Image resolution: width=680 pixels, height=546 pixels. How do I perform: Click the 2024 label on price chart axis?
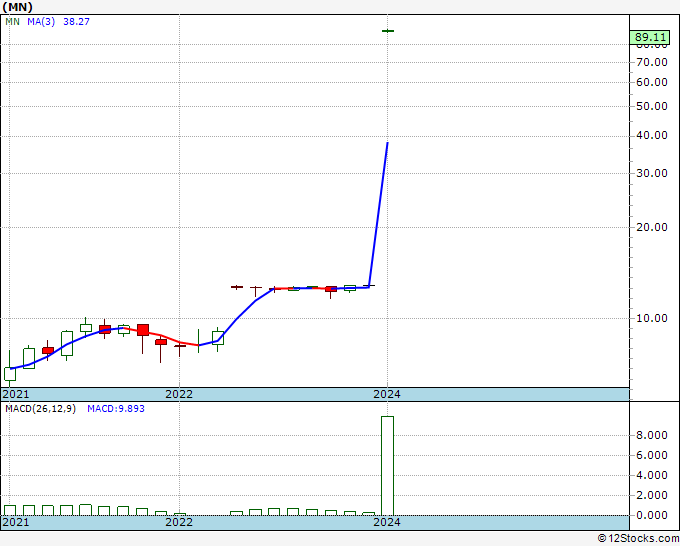point(387,394)
